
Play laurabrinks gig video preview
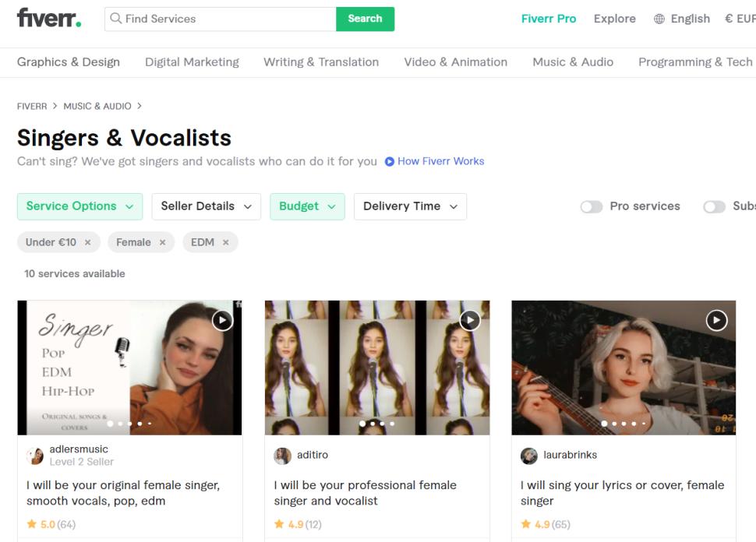(x=716, y=320)
